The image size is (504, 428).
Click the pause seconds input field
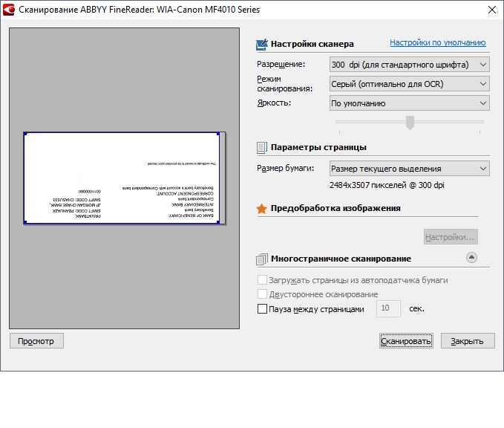coord(388,308)
